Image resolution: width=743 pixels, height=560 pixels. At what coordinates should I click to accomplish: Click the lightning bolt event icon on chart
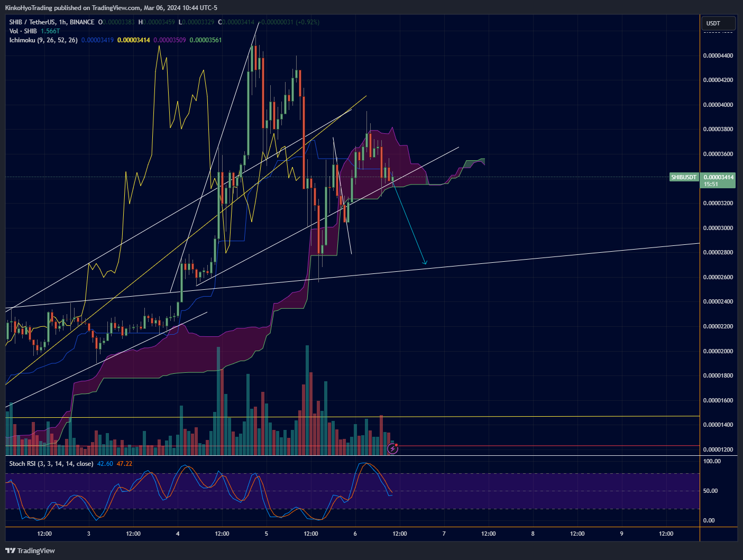(392, 449)
